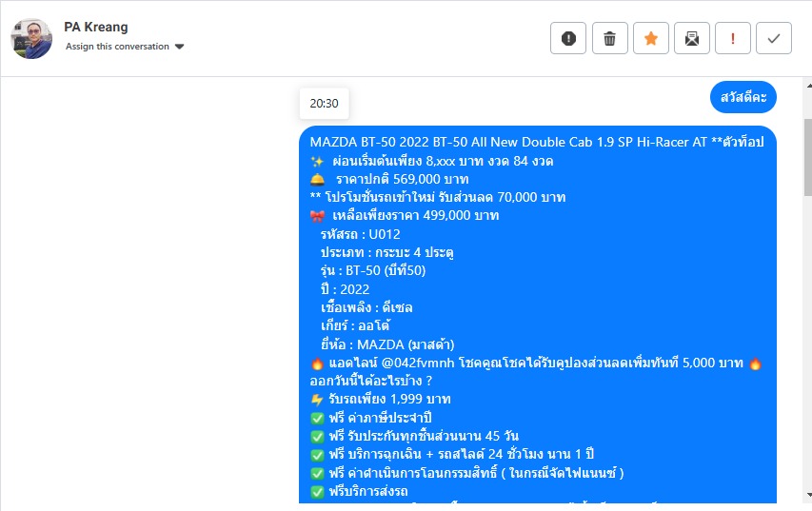
Task: Click the scrollbar down arrow
Action: (808, 495)
